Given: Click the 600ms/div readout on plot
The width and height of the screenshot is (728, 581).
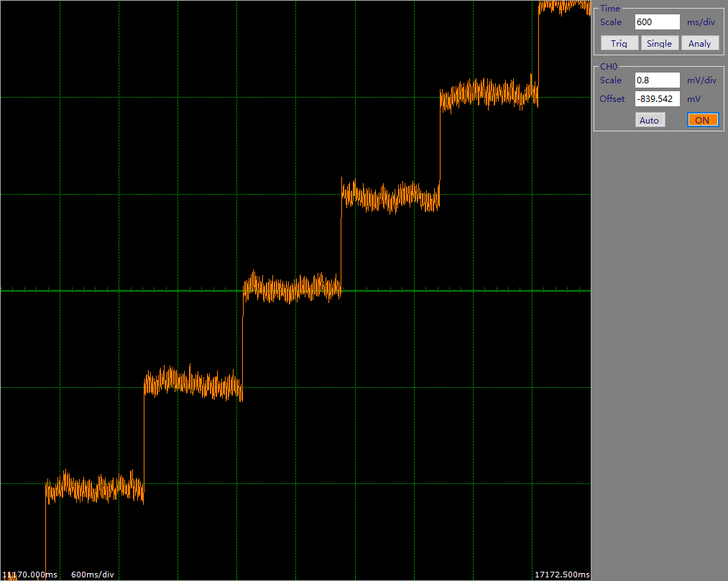Looking at the screenshot, I should 93,575.
